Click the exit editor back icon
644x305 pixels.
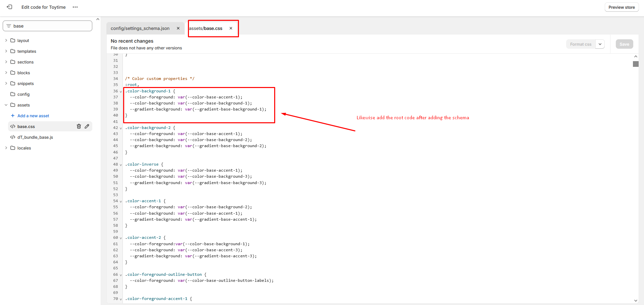(x=9, y=7)
